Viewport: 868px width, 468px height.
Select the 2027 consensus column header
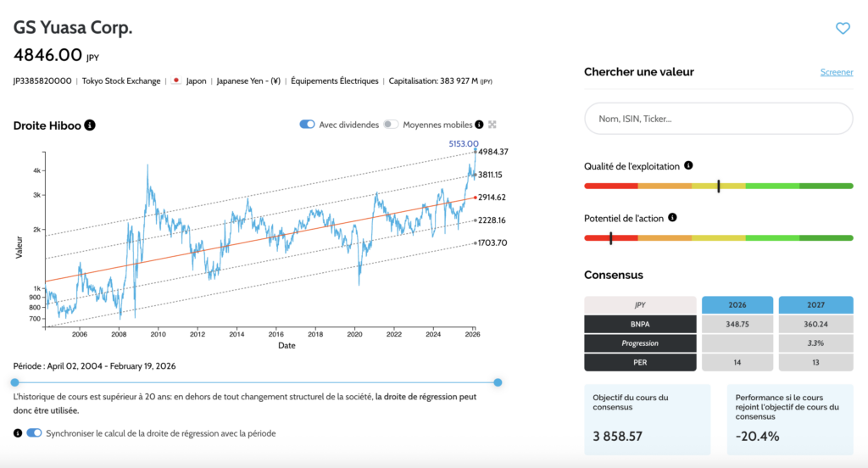815,305
